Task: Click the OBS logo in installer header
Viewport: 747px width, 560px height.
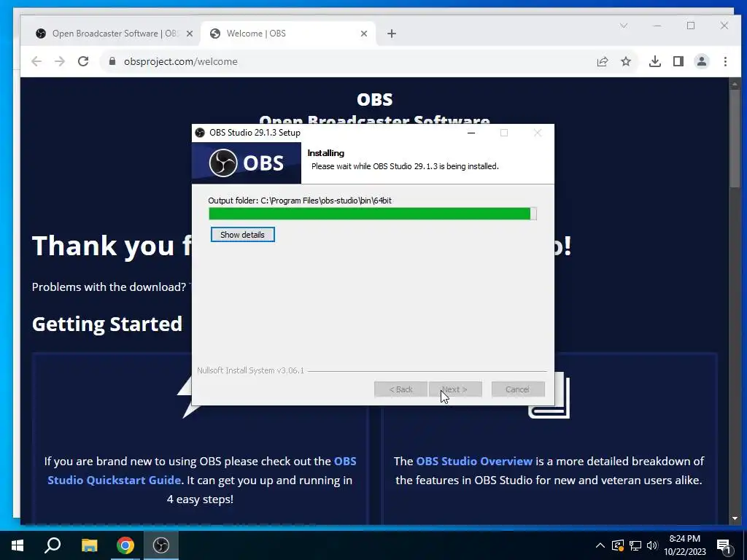Action: (x=247, y=163)
